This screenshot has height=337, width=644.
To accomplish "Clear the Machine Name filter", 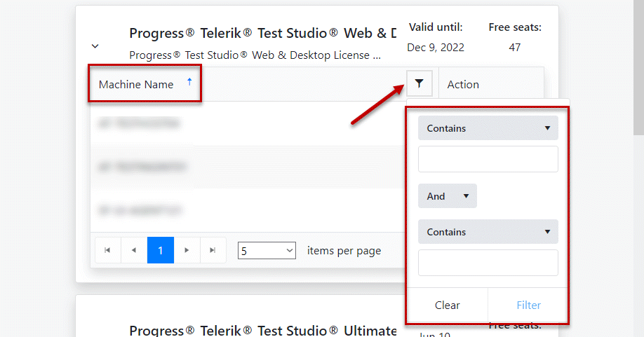I will coord(448,305).
